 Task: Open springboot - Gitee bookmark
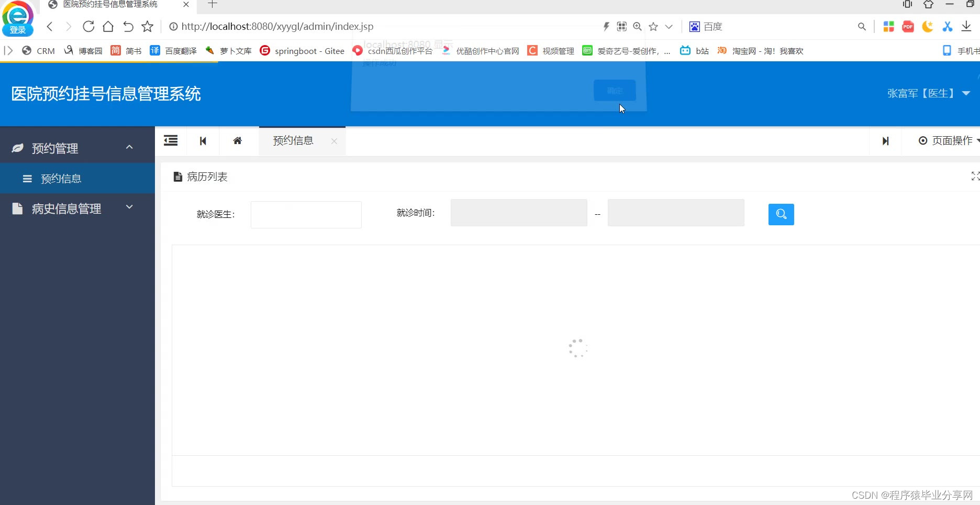pos(302,51)
